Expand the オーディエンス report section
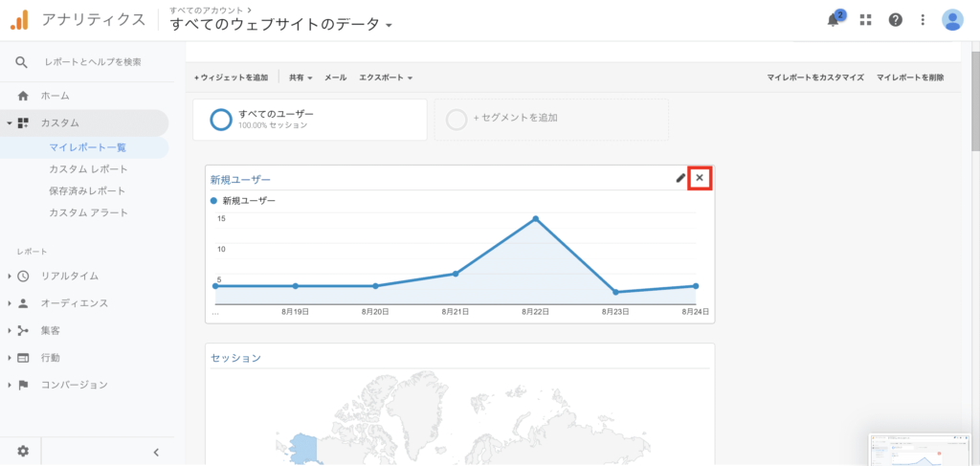Image resolution: width=980 pixels, height=466 pixels. coord(74,303)
